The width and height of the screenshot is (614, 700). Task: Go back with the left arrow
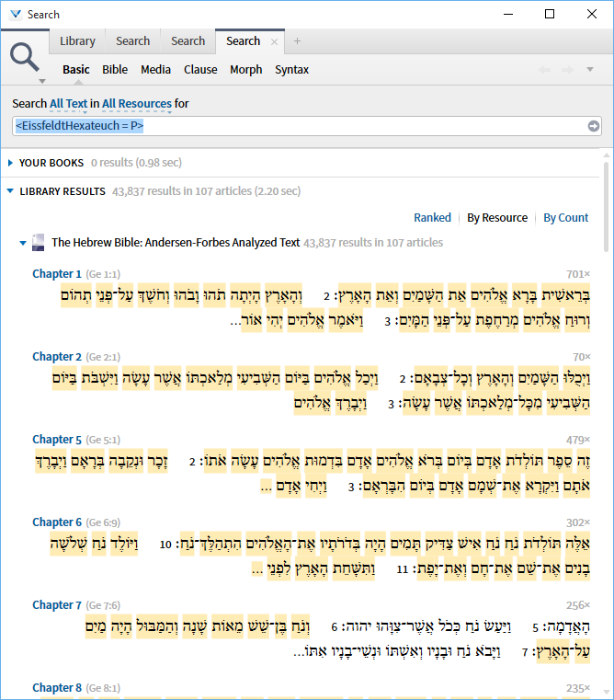tap(544, 70)
